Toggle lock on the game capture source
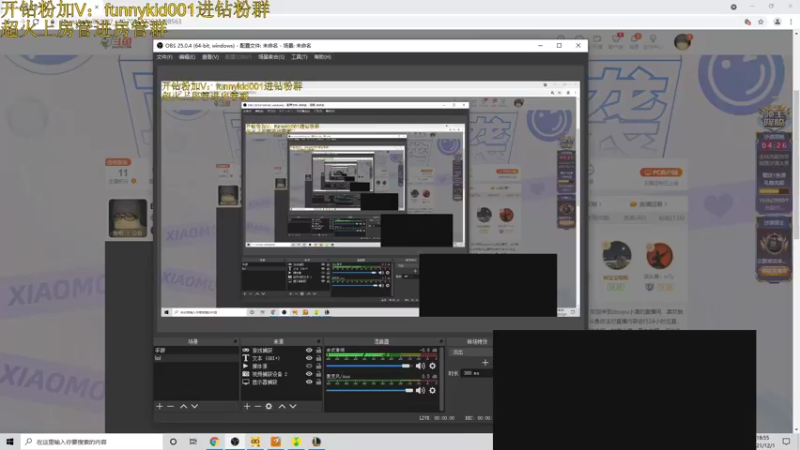800x450 pixels. click(x=318, y=350)
